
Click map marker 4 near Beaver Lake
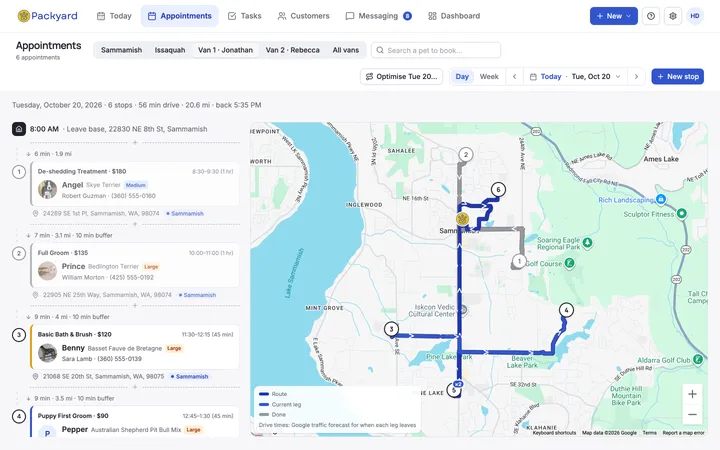[x=566, y=310]
